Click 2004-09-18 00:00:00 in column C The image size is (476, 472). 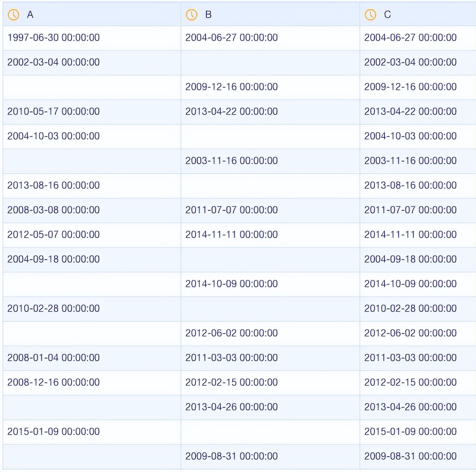click(410, 259)
